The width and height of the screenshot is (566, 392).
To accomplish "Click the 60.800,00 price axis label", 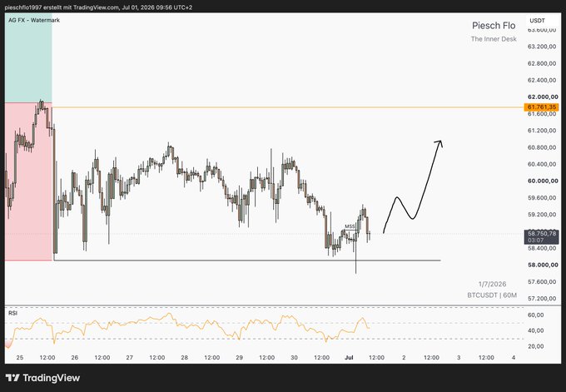I will coord(542,147).
